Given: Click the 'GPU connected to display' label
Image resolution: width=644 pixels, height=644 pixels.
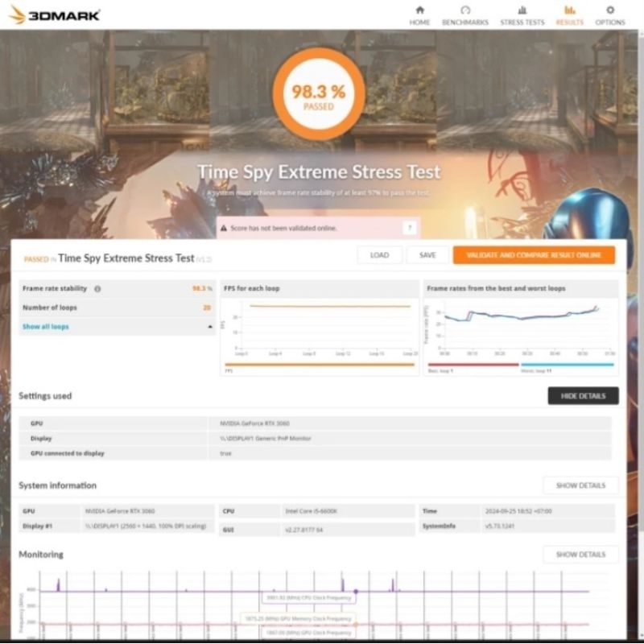Looking at the screenshot, I should click(68, 453).
